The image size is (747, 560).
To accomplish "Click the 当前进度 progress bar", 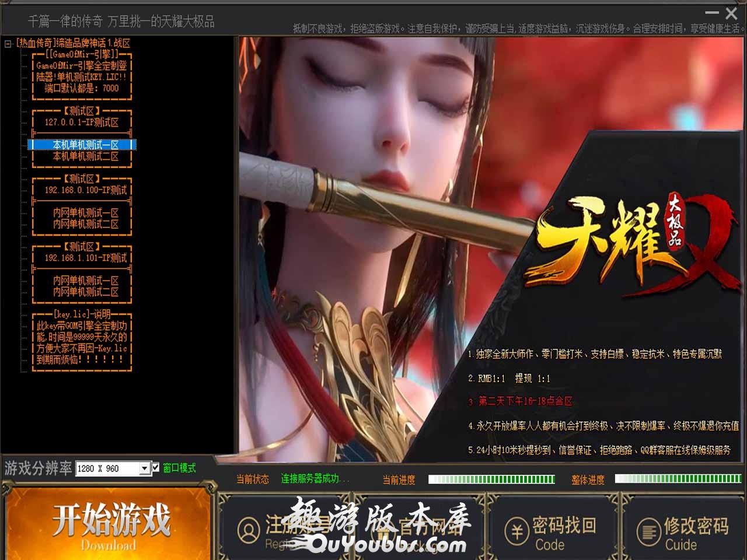I will point(491,480).
